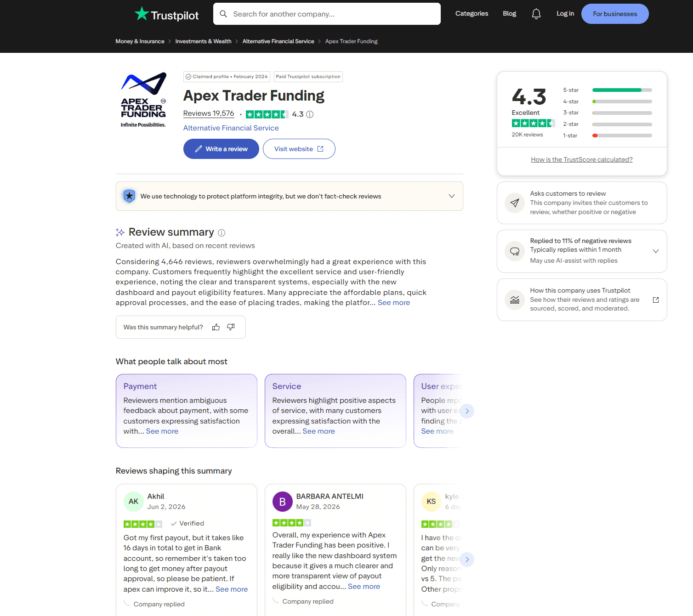
Task: Click thumbs up on summary helpfulness
Action: coord(216,327)
